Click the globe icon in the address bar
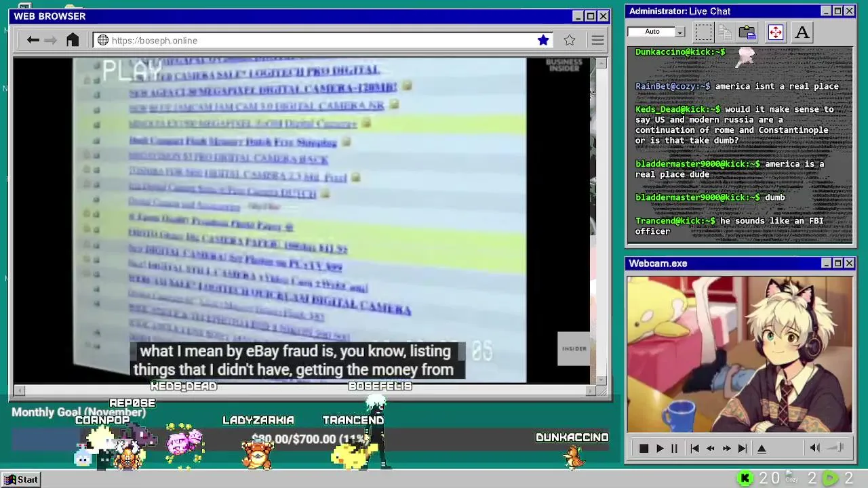 coord(103,40)
